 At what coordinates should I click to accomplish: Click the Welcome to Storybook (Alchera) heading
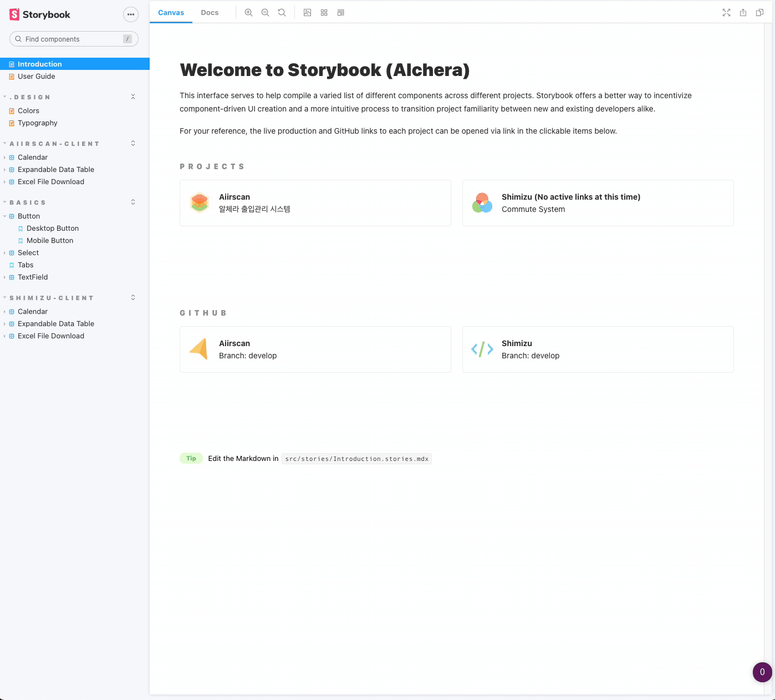tap(325, 70)
